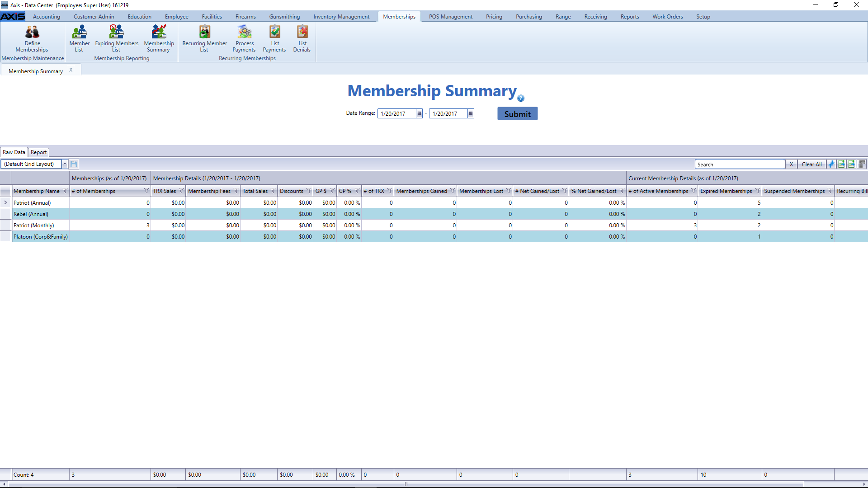
Task: Switch to the Setup tab
Action: [x=703, y=17]
